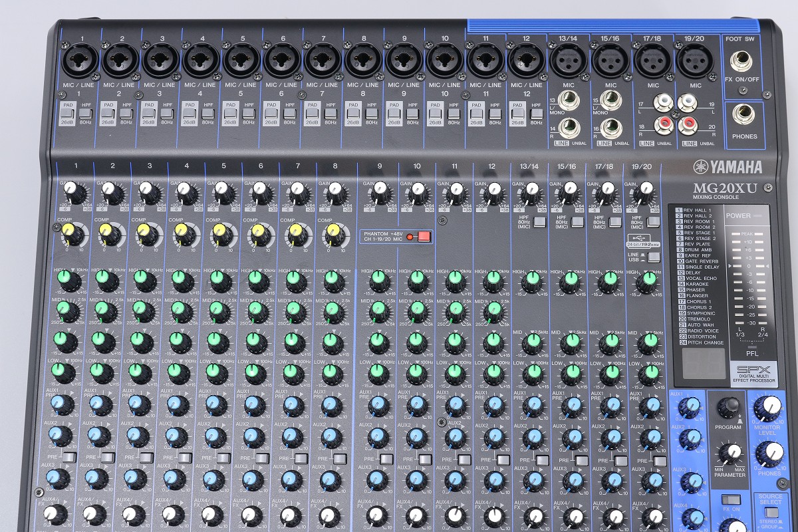This screenshot has height=532, width=798.
Task: Toggle the 13/14 HPF 80Hz (MIC) button
Action: (x=539, y=222)
